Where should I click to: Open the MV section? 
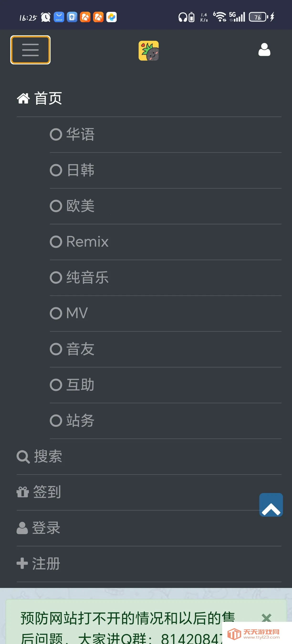(x=69, y=313)
